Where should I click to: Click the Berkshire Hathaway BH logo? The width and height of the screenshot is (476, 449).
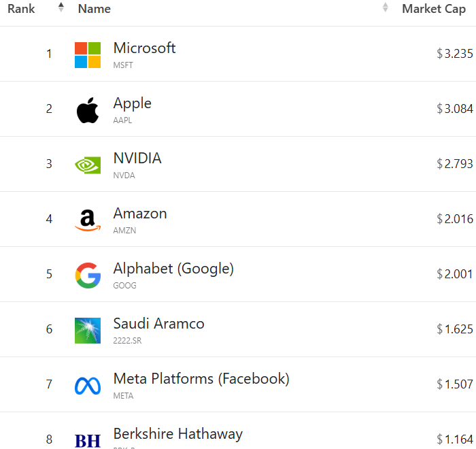coord(88,441)
